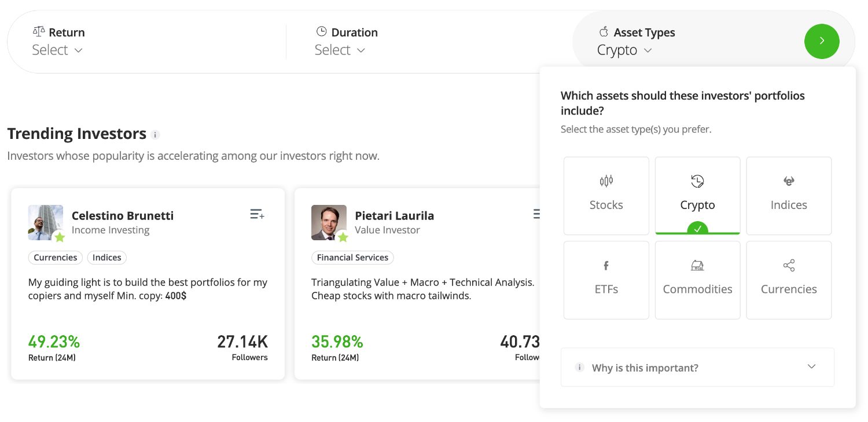Click the 49.23% return value
The width and height of the screenshot is (868, 422).
[54, 342]
